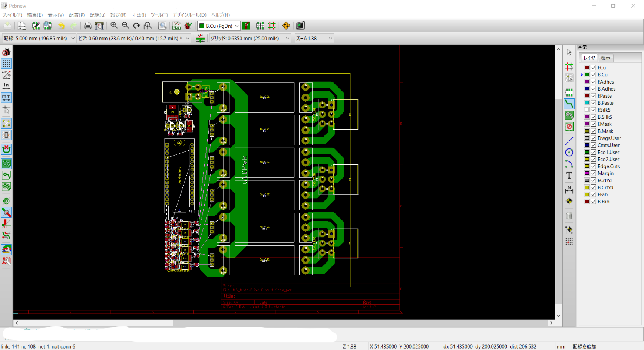This screenshot has width=644, height=350.
Task: Select add filled zones tool
Action: coord(569,115)
